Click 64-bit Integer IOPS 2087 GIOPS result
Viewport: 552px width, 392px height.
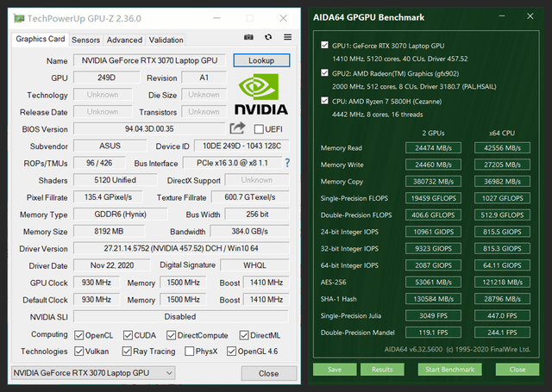[x=433, y=265]
